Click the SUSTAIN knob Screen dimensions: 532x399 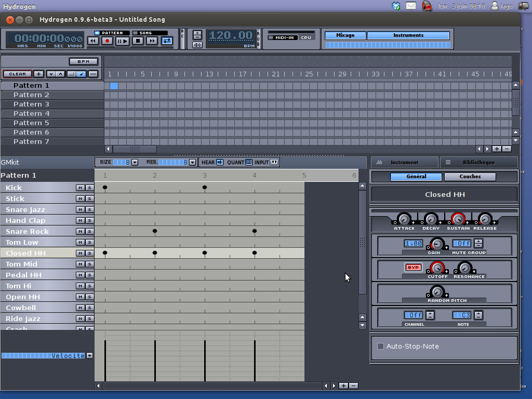(458, 219)
